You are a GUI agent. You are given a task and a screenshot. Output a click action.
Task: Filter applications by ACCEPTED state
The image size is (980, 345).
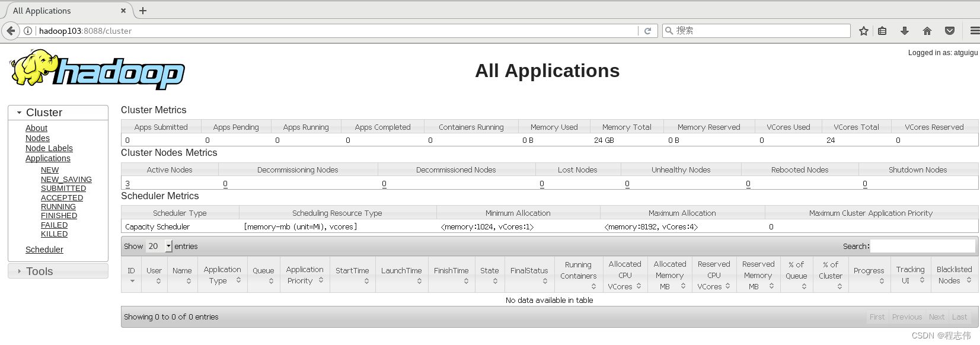tap(62, 198)
